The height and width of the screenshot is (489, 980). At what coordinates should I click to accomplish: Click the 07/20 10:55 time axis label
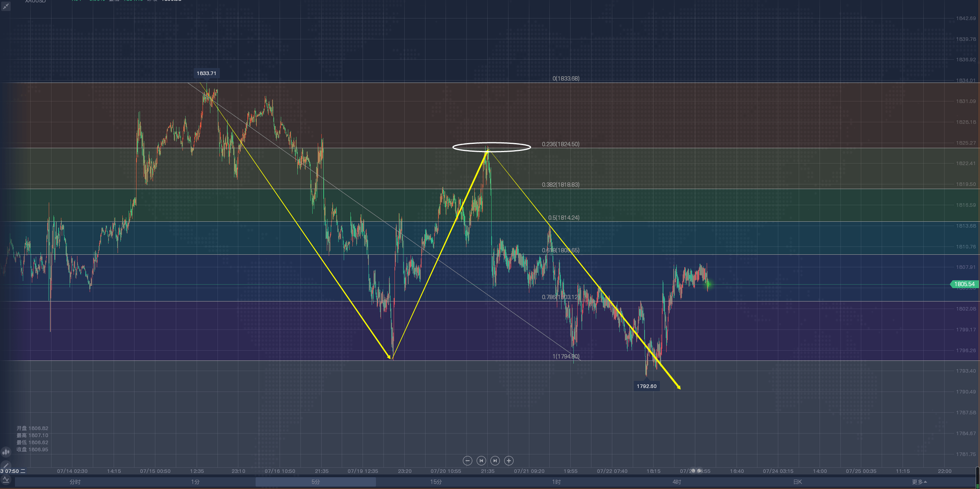point(446,471)
